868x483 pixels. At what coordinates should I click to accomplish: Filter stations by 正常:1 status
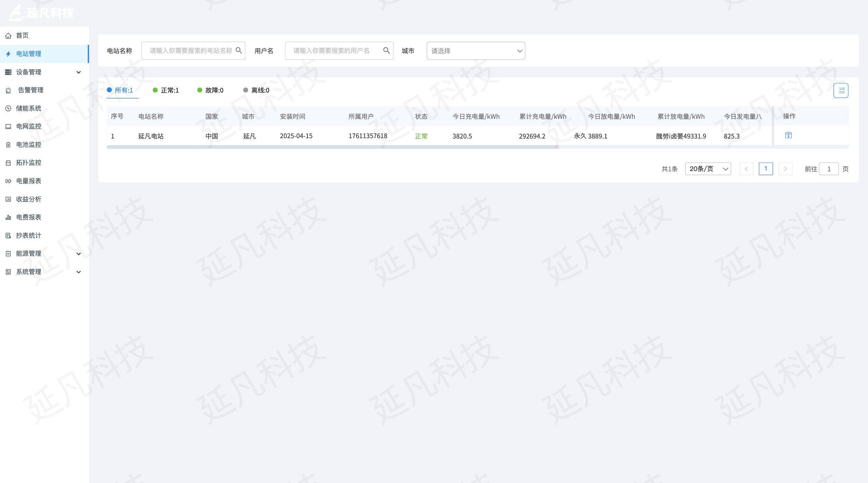tap(166, 90)
